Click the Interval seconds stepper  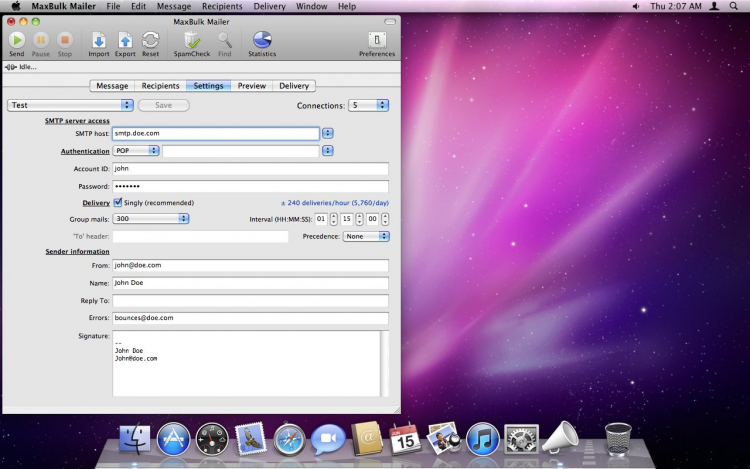pyautogui.click(x=385, y=219)
